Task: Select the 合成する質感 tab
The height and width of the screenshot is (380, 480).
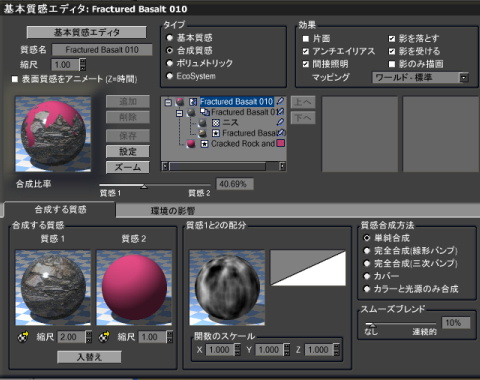Action: click(60, 210)
